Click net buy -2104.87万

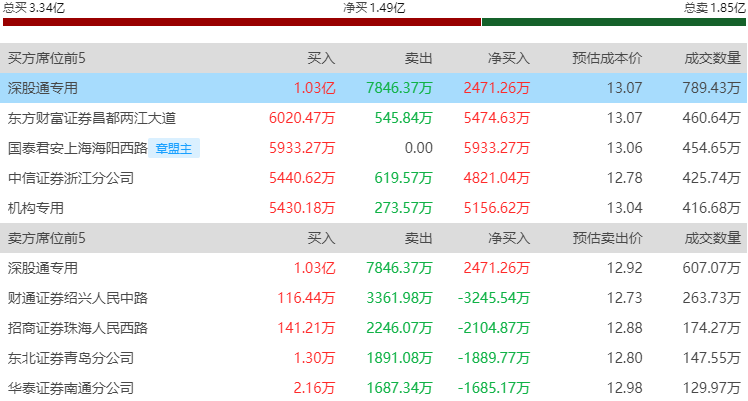click(x=494, y=328)
